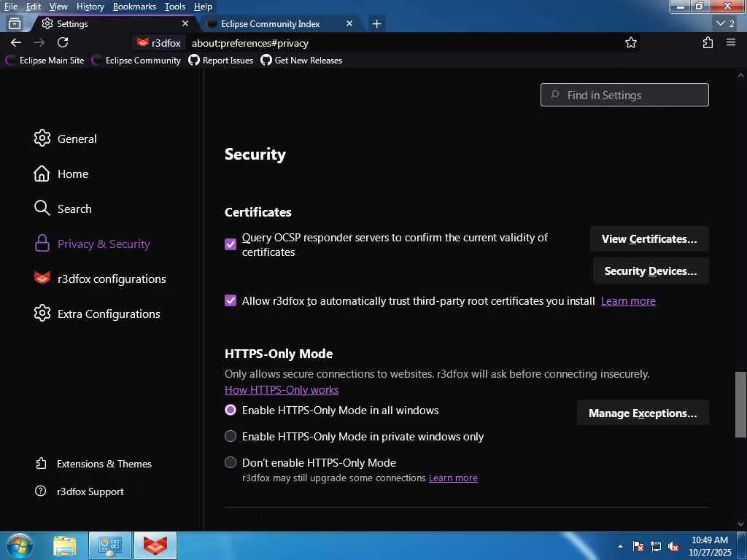This screenshot has height=560, width=747.
Task: Open the Windows Start button
Action: point(19,545)
